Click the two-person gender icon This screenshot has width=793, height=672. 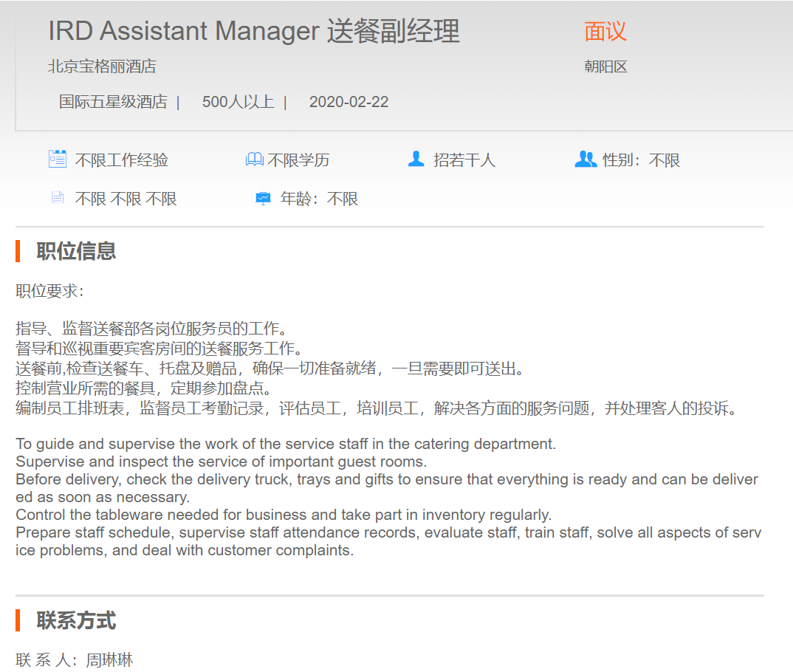pos(586,159)
